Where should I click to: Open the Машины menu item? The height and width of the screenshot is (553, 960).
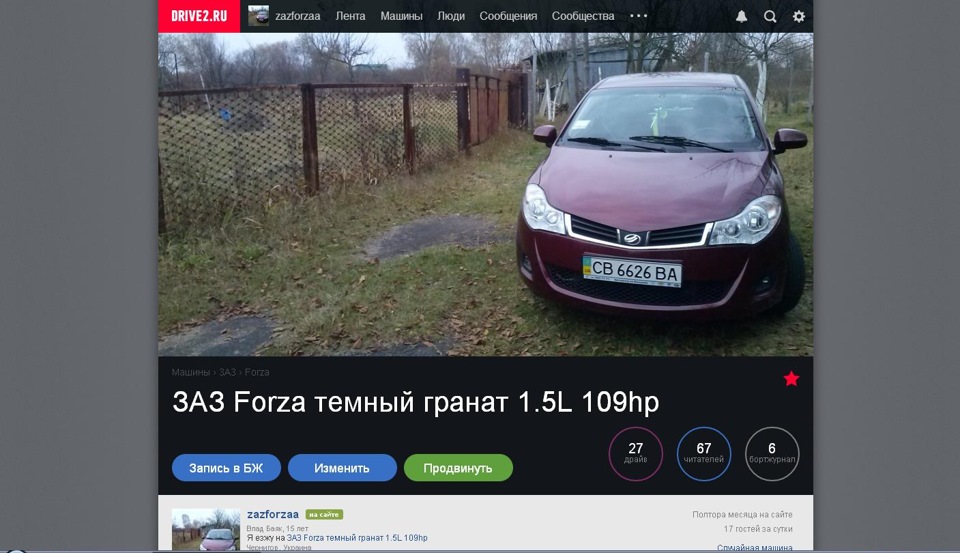tap(401, 17)
